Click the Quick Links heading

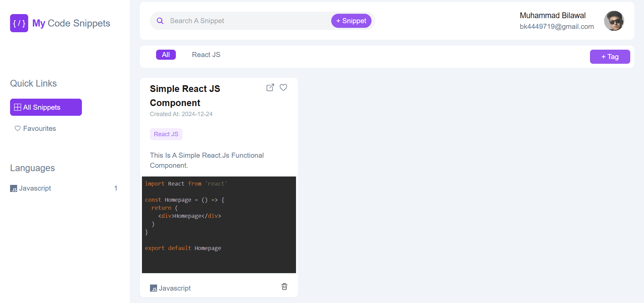(33, 84)
